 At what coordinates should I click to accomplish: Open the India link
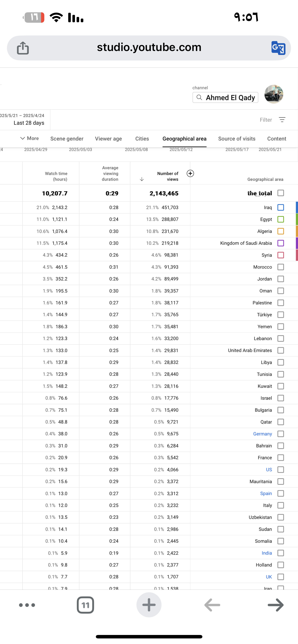point(267,553)
